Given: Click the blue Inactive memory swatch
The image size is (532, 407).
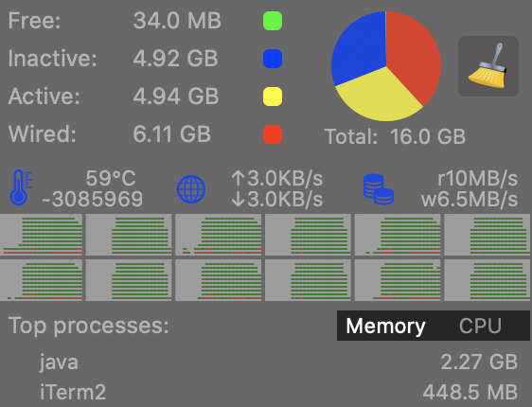Looking at the screenshot, I should (273, 59).
